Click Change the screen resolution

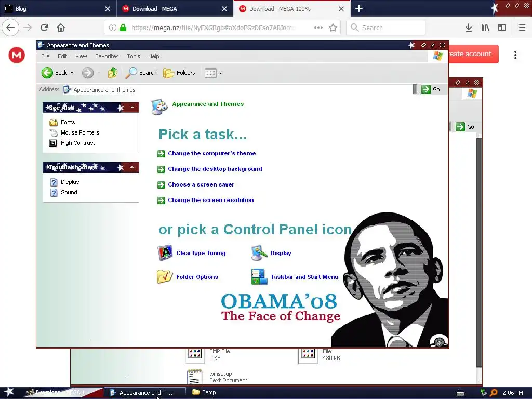(x=211, y=200)
